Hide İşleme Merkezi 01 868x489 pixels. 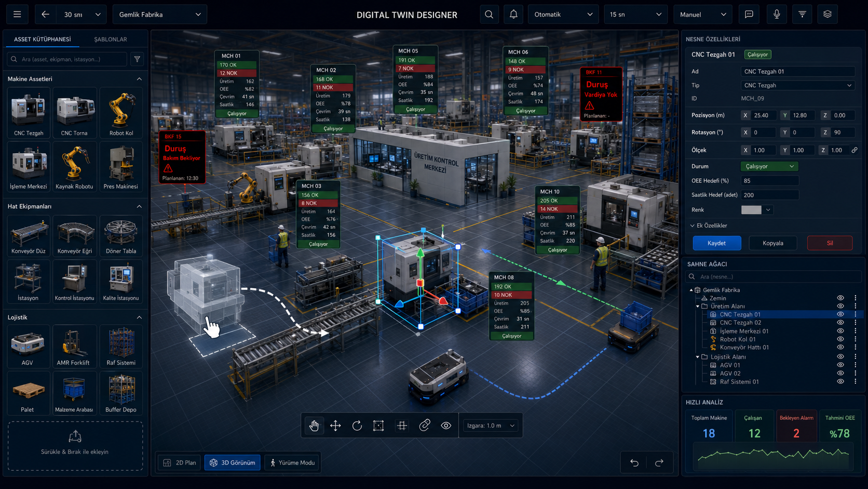pos(840,331)
